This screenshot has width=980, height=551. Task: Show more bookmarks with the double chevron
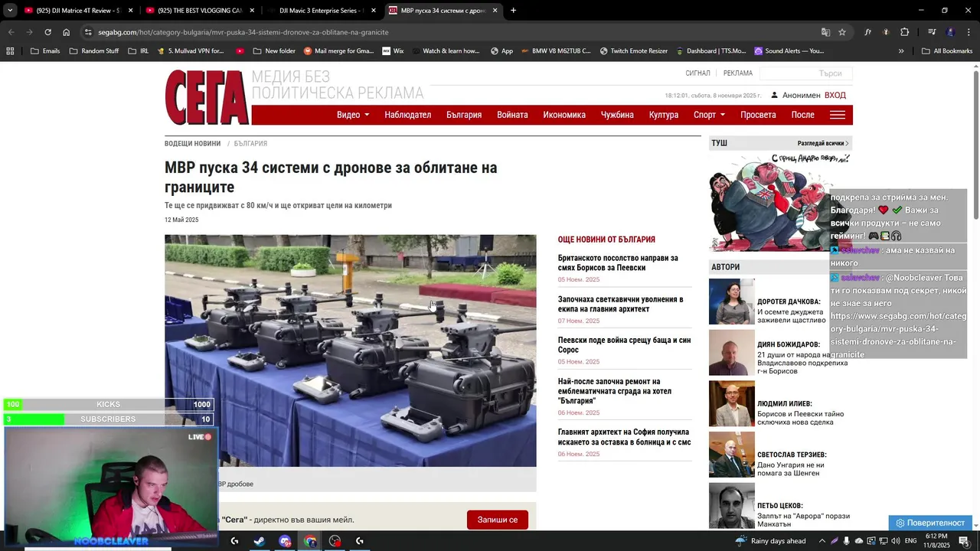[901, 51]
